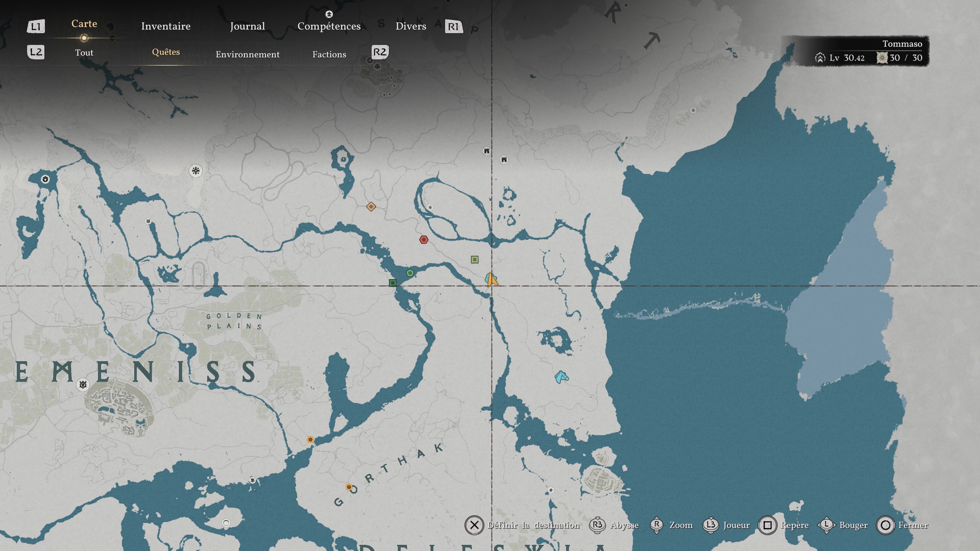Select the marker near the southeastern coastal town

point(551,491)
